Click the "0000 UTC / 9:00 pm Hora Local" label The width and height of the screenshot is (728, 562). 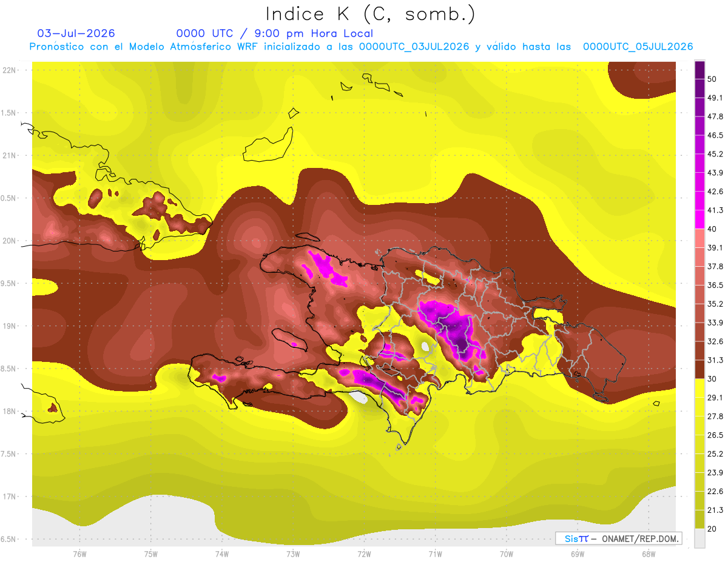tap(274, 33)
